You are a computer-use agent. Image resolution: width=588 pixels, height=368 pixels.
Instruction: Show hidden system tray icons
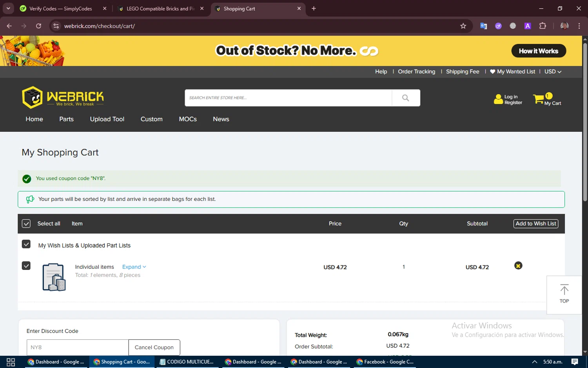click(x=534, y=362)
